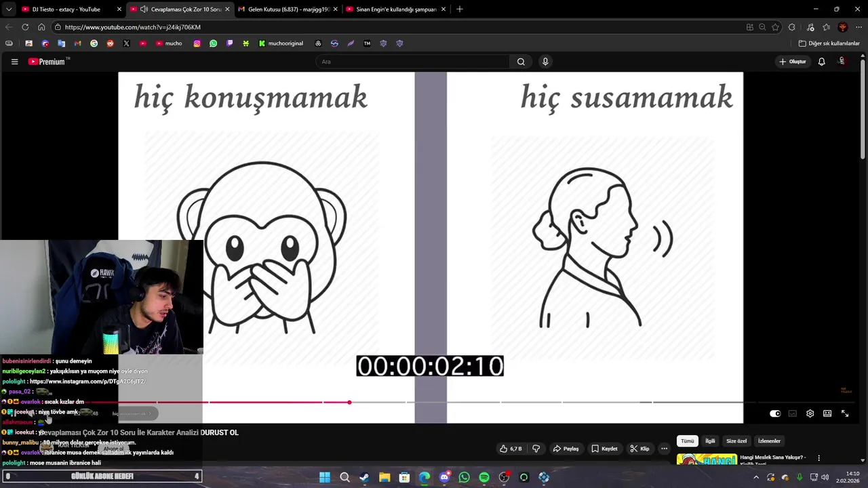Show hidden system tray icons chevron
This screenshot has width=868, height=488.
pyautogui.click(x=756, y=477)
